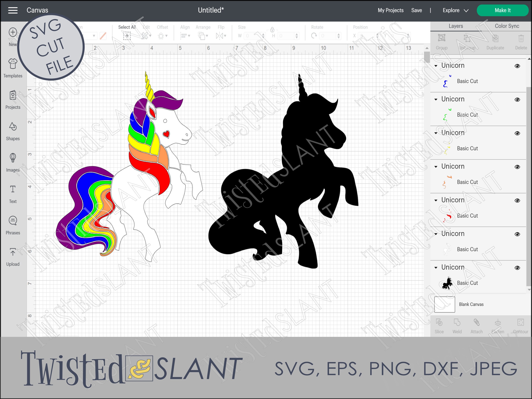Collapse the green Unicorn layer group
Viewport: 532px width, 399px height.
pyautogui.click(x=436, y=99)
